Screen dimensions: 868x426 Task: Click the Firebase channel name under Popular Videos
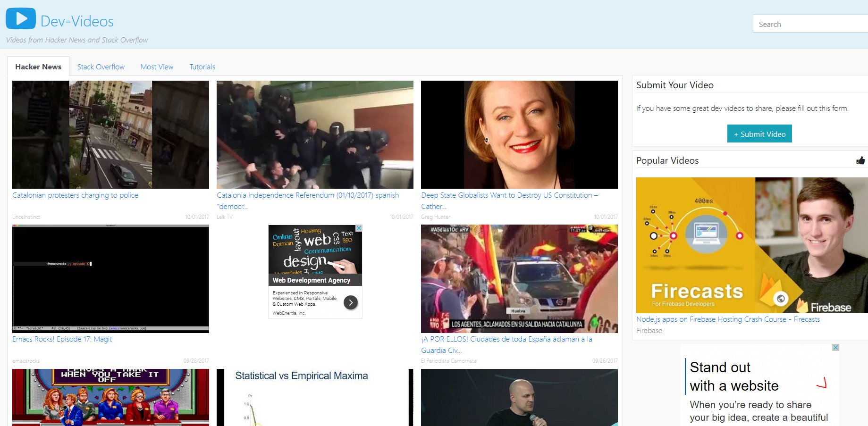649,331
